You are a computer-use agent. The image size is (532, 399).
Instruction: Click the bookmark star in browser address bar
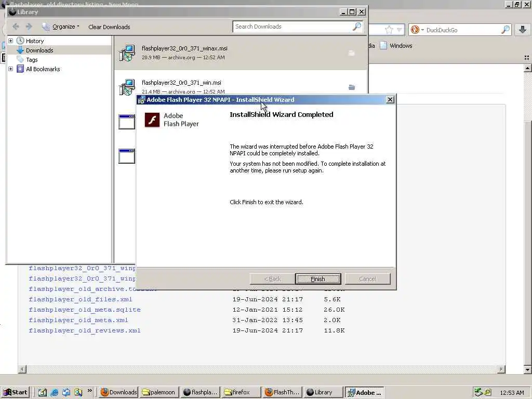click(389, 30)
